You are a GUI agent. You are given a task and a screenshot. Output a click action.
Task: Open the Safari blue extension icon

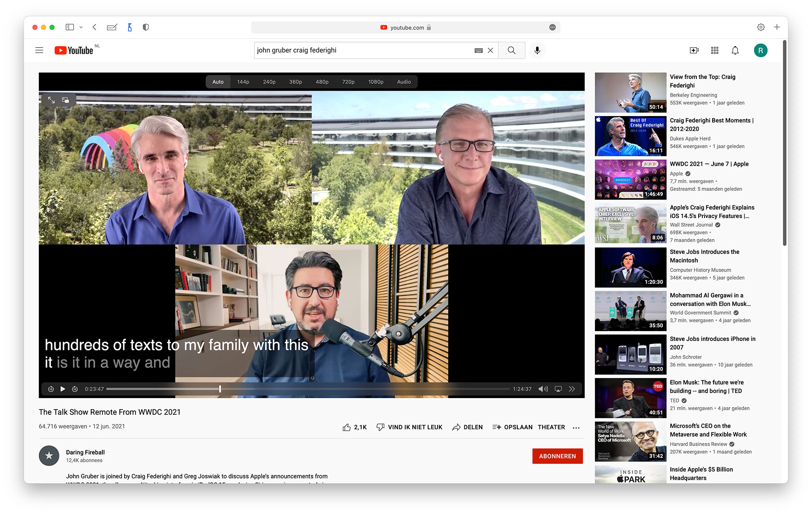click(x=130, y=27)
